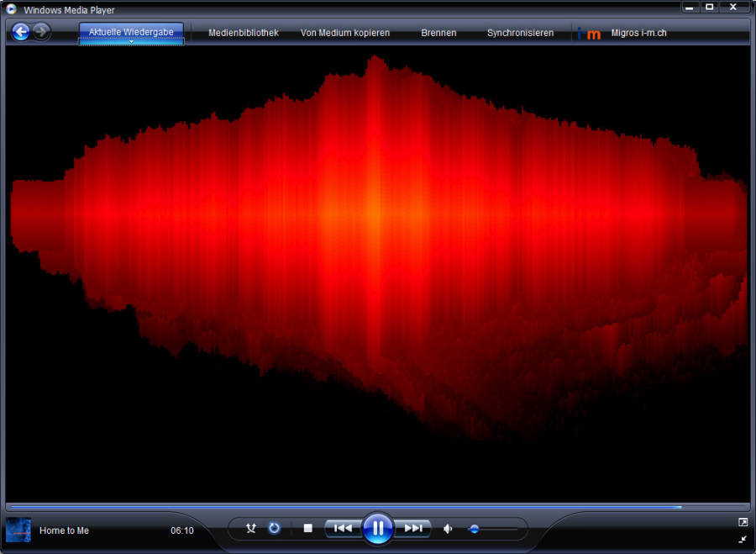The width and height of the screenshot is (756, 554).
Task: Go back with the blue arrow
Action: coord(21,32)
